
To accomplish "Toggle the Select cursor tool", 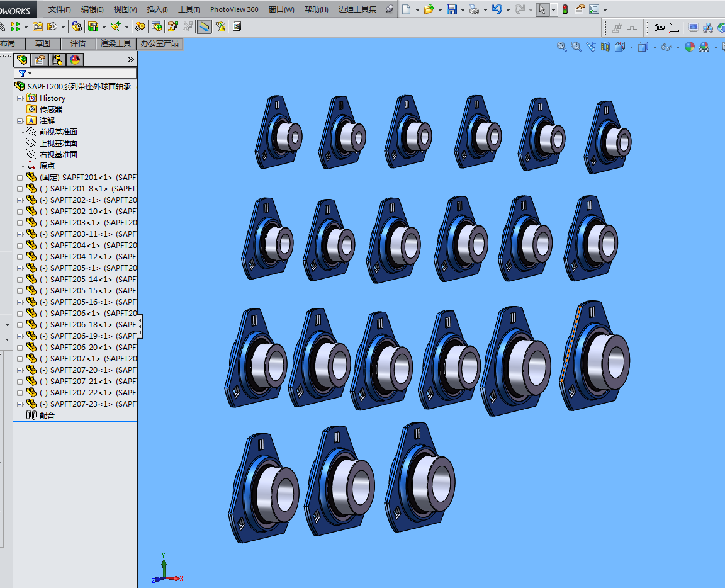I will point(542,9).
